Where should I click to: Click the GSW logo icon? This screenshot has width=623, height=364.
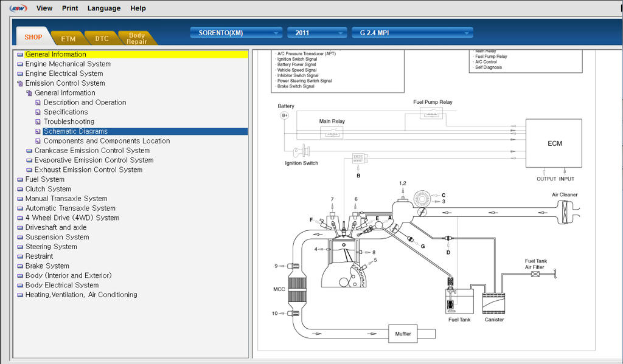[18, 8]
